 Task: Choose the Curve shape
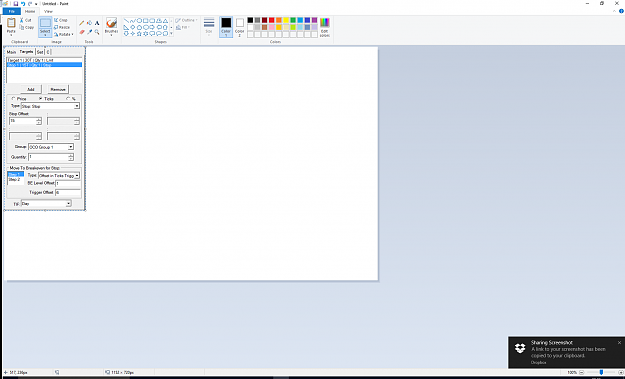click(133, 21)
